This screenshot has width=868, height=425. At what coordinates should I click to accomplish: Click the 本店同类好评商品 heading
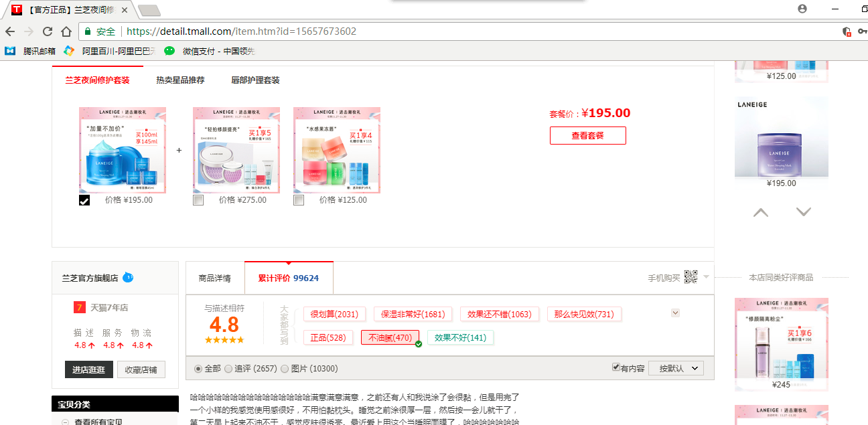coord(781,277)
